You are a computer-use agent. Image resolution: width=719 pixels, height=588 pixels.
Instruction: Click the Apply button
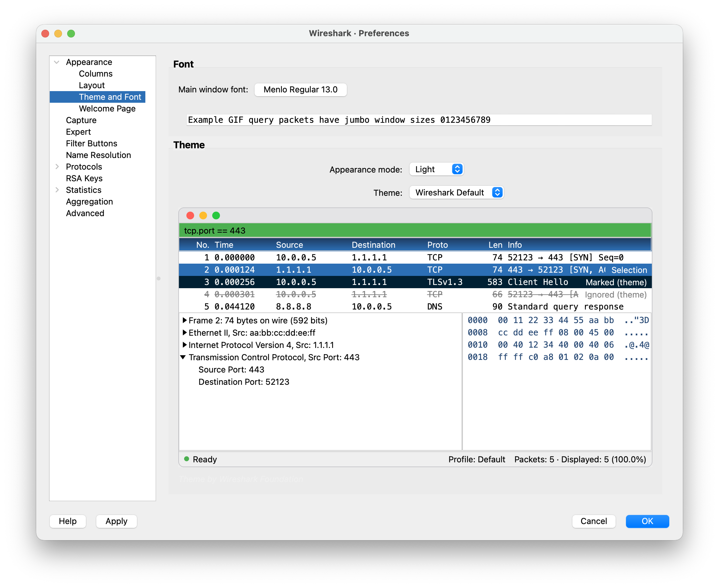pyautogui.click(x=117, y=521)
